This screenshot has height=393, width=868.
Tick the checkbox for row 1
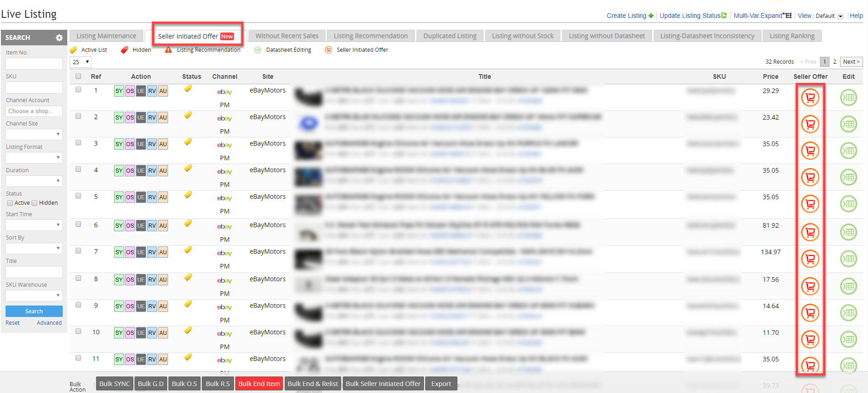[78, 90]
